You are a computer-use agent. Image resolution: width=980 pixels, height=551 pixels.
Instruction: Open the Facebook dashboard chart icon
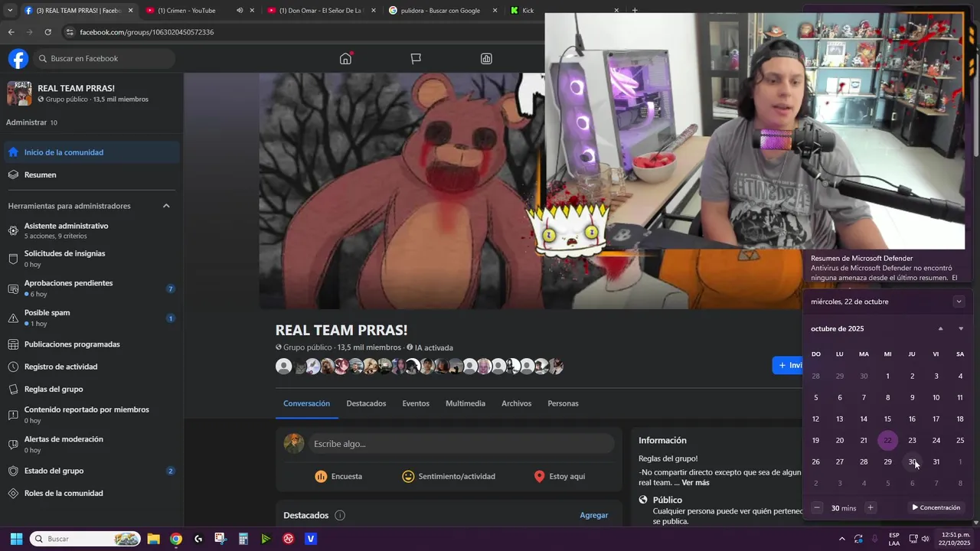coord(486,59)
